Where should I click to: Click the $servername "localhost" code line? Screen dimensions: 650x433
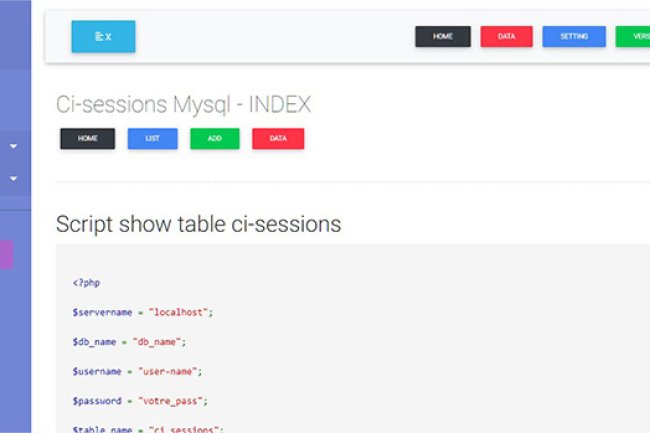click(x=143, y=312)
